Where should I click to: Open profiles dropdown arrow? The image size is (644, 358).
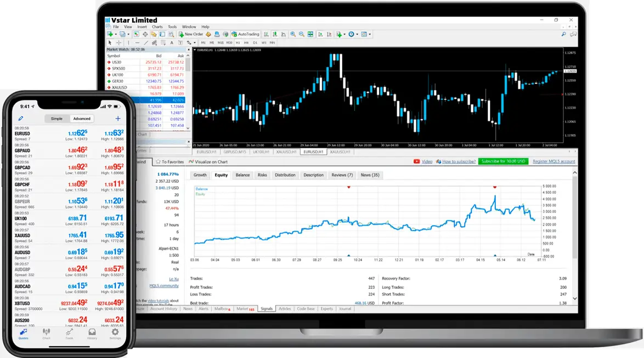coord(128,34)
